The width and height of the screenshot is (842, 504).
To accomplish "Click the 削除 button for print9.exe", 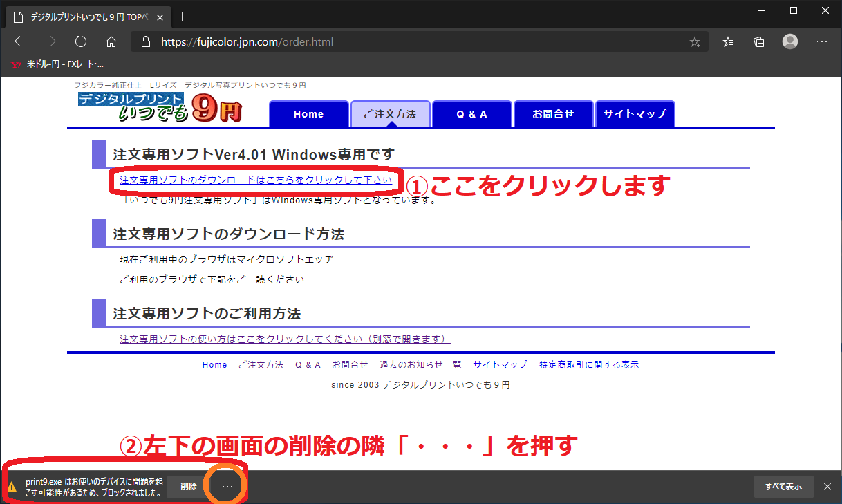I will pos(189,487).
